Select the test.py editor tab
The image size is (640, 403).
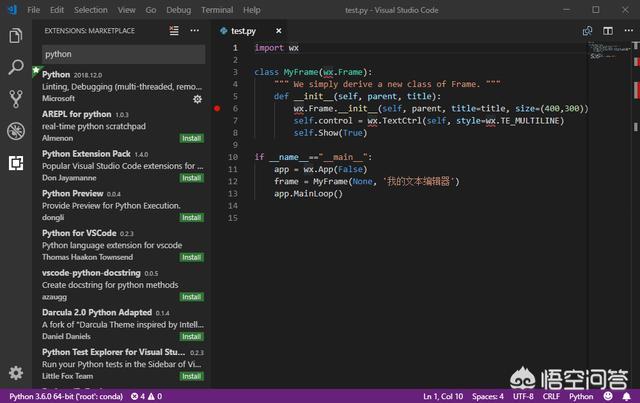tap(250, 31)
